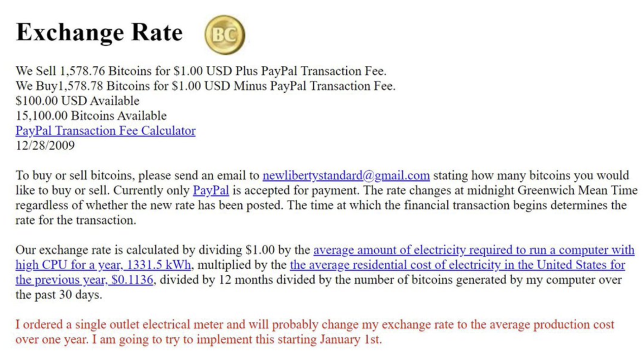Click the 12/28/2009 date text

pyautogui.click(x=45, y=146)
